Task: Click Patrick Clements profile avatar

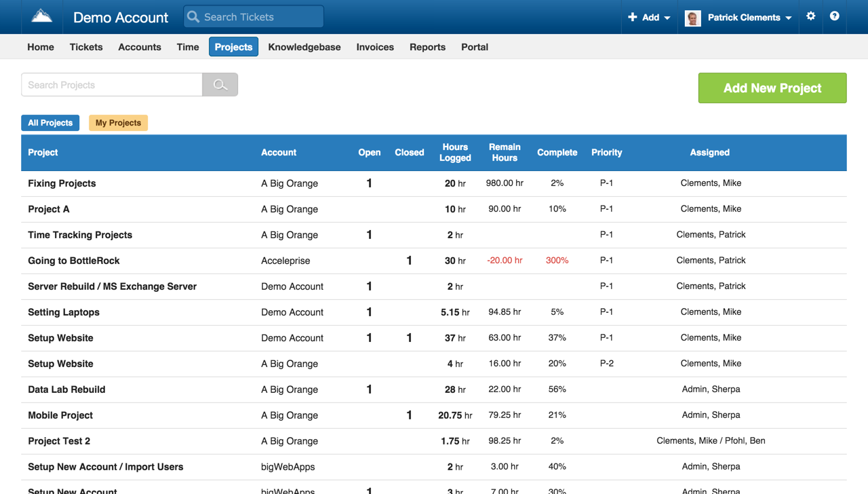Action: (x=692, y=18)
